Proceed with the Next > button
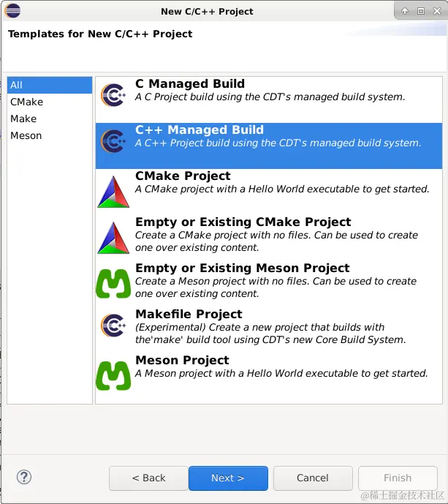This screenshot has height=504, width=448. [x=228, y=478]
